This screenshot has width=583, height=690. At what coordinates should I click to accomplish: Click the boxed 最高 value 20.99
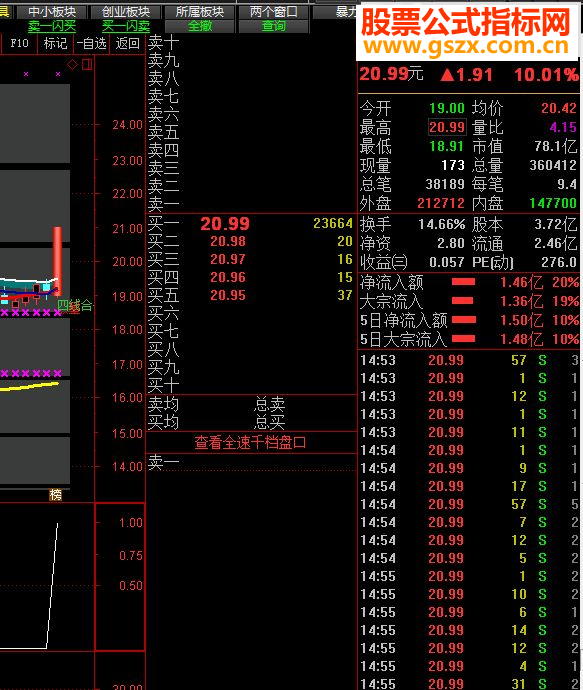(x=447, y=128)
